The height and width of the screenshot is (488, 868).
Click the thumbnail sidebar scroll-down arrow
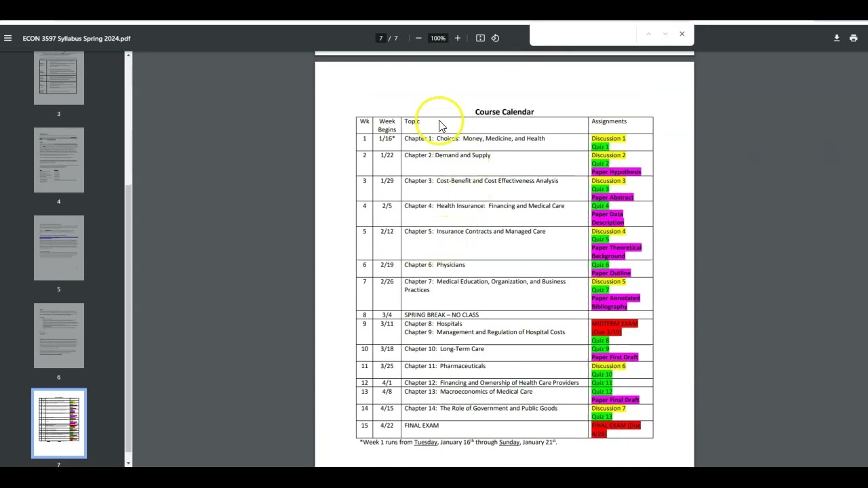[128, 463]
